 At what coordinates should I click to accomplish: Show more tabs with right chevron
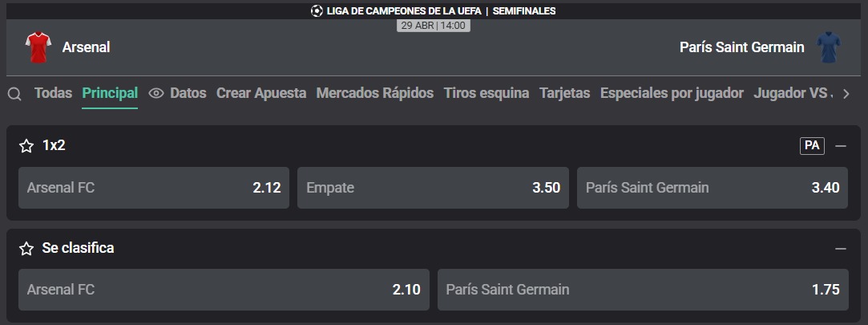pos(846,94)
